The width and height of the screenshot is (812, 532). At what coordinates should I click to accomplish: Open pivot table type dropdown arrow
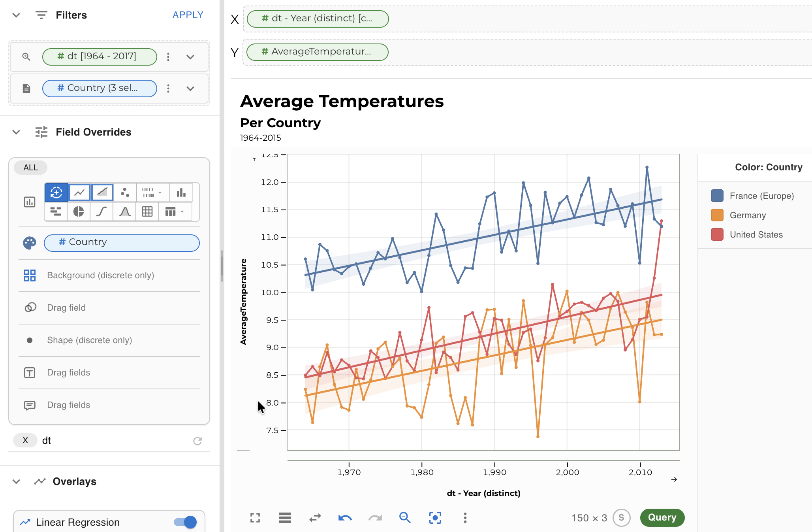click(182, 211)
